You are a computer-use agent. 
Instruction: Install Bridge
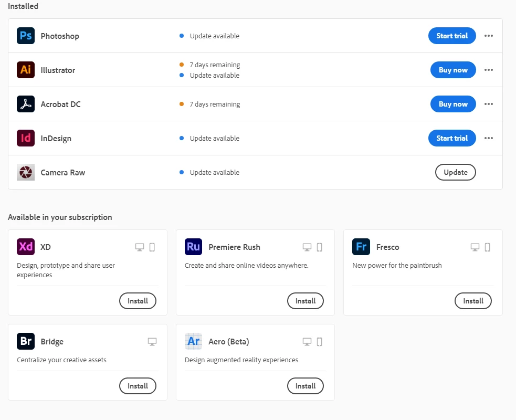[x=138, y=386]
